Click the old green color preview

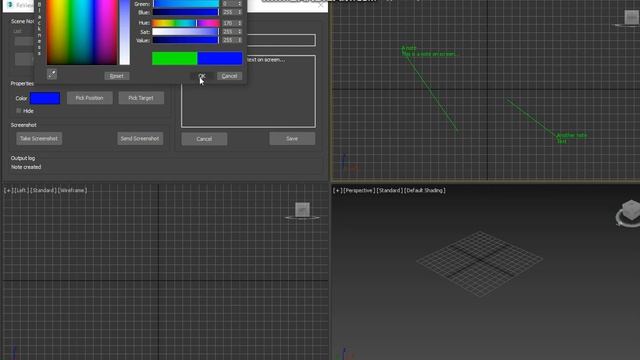pos(174,58)
